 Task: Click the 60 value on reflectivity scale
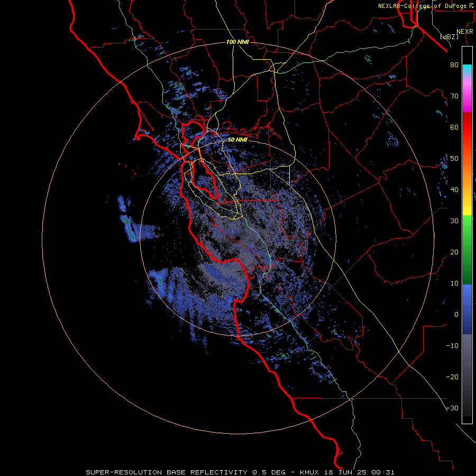[454, 127]
